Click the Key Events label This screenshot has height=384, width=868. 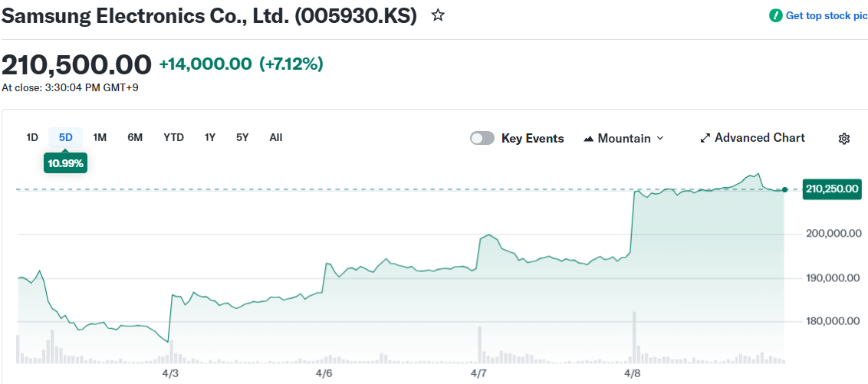(533, 138)
